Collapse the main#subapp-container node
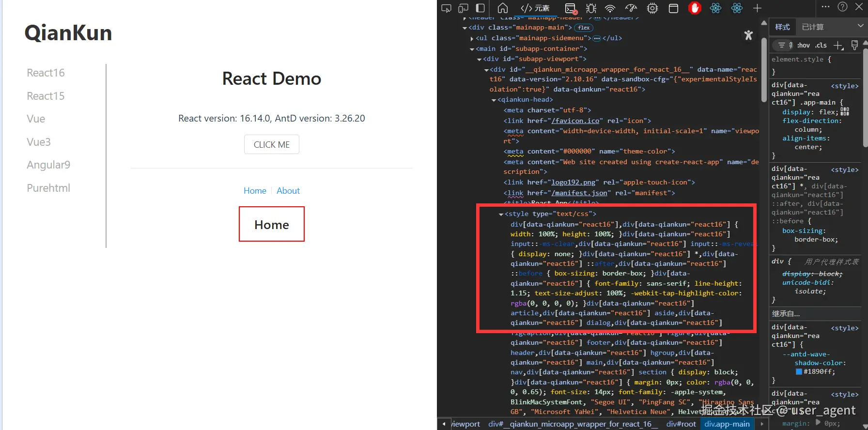868x430 pixels. [472, 49]
